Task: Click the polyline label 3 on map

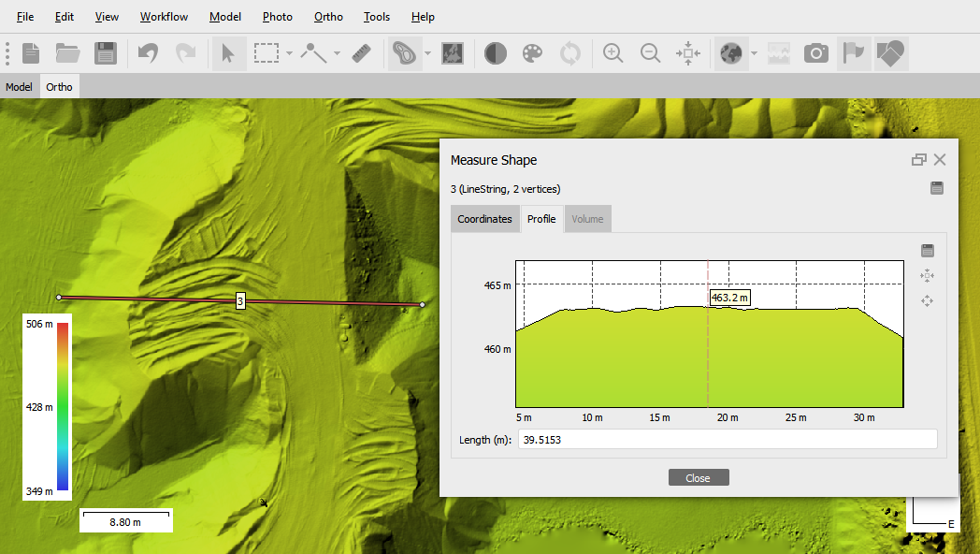Action: click(240, 301)
